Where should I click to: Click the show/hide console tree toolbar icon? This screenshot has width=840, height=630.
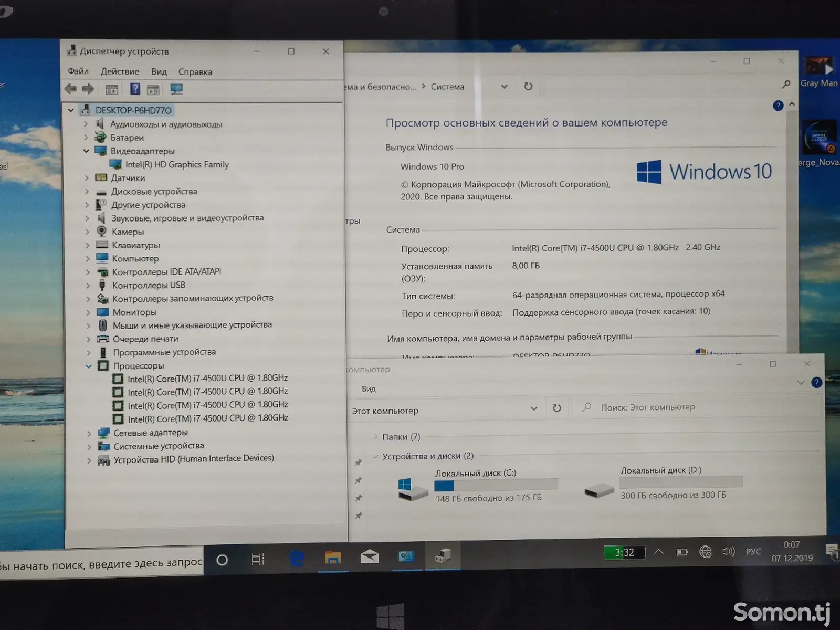pos(111,90)
